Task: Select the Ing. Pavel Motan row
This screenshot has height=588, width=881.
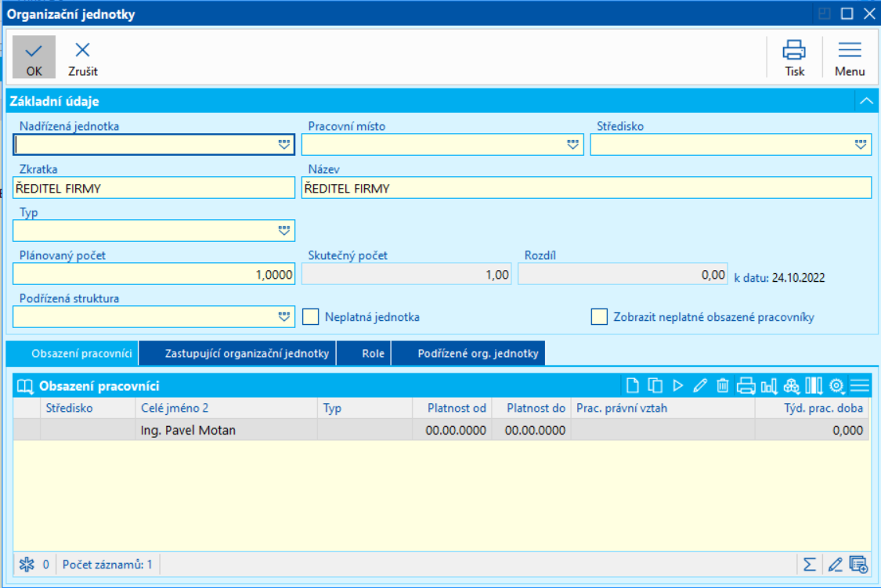Action: tap(441, 430)
